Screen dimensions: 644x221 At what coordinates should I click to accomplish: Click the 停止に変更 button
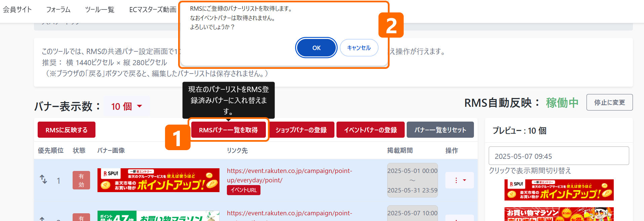610,102
